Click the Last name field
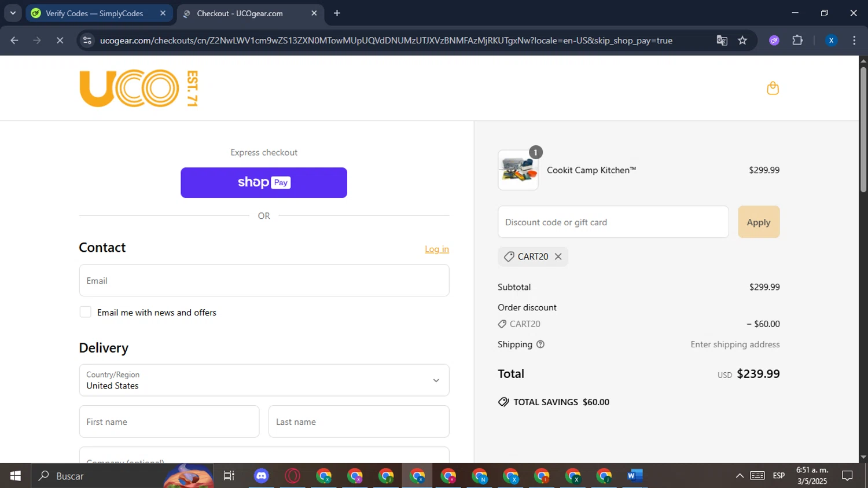 point(359,421)
